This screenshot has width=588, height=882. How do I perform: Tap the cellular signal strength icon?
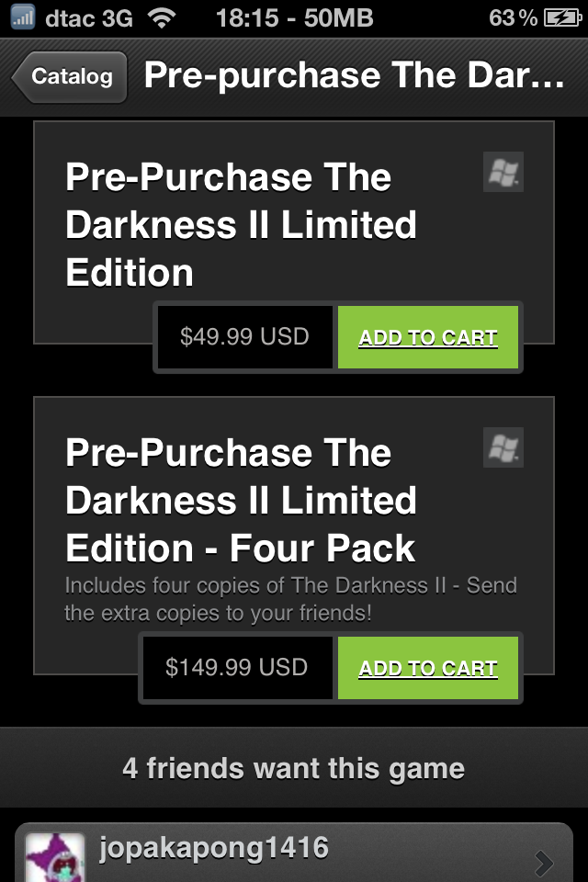[22, 17]
